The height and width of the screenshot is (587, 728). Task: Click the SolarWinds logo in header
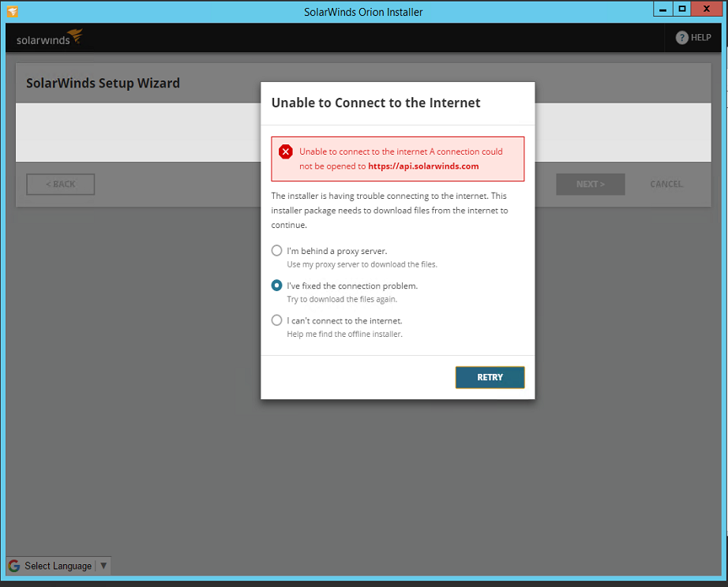50,38
